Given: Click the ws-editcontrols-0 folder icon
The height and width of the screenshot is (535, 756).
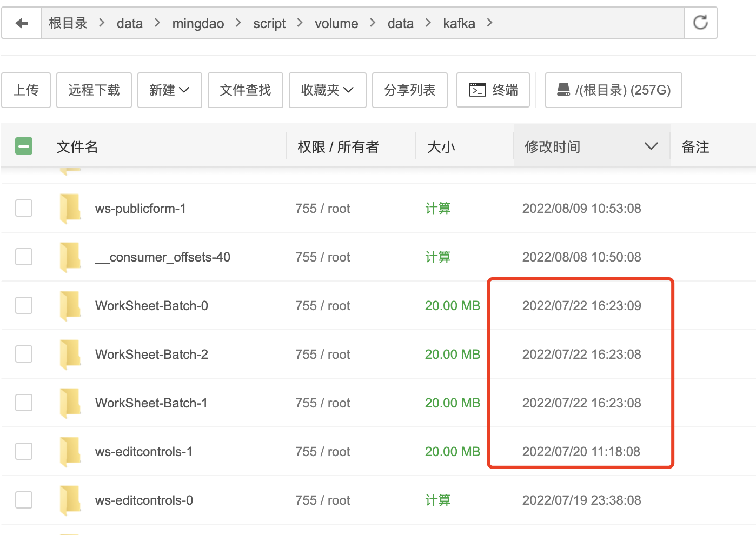Looking at the screenshot, I should coord(70,500).
